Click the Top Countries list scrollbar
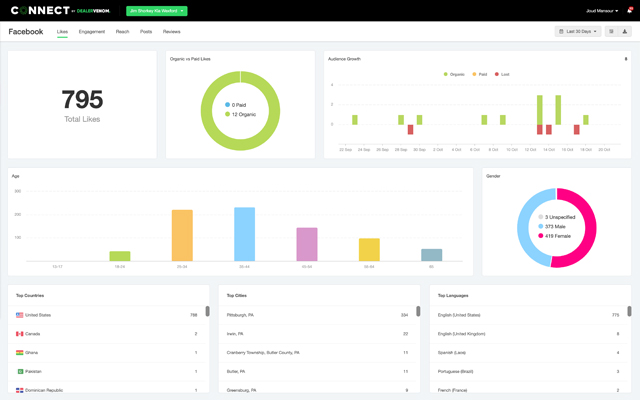Image resolution: width=640 pixels, height=400 pixels. 207,311
